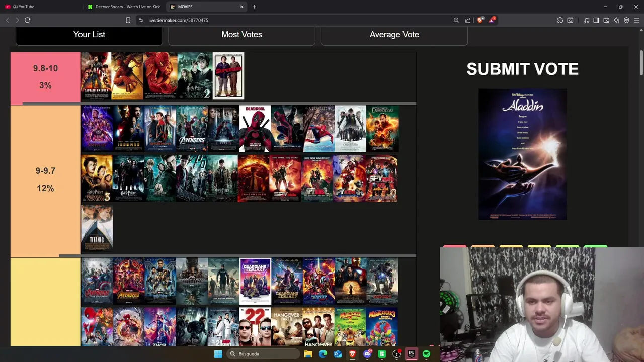Image resolution: width=644 pixels, height=362 pixels.
Task: Open a new browser tab
Action: [254, 7]
